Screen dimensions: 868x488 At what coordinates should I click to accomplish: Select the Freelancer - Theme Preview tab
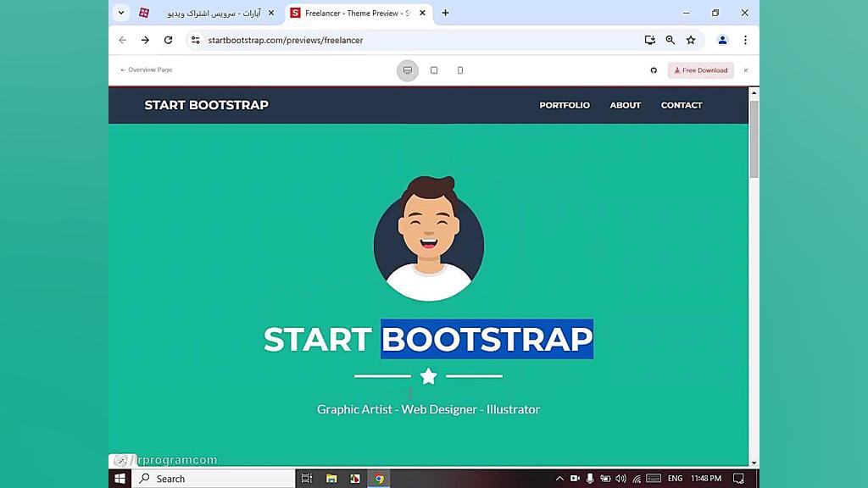point(357,13)
